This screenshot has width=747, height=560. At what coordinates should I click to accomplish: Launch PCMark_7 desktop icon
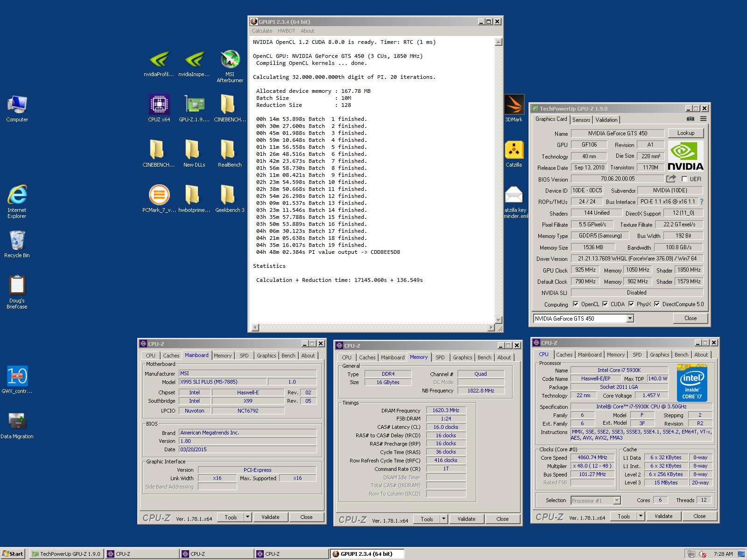tap(159, 199)
